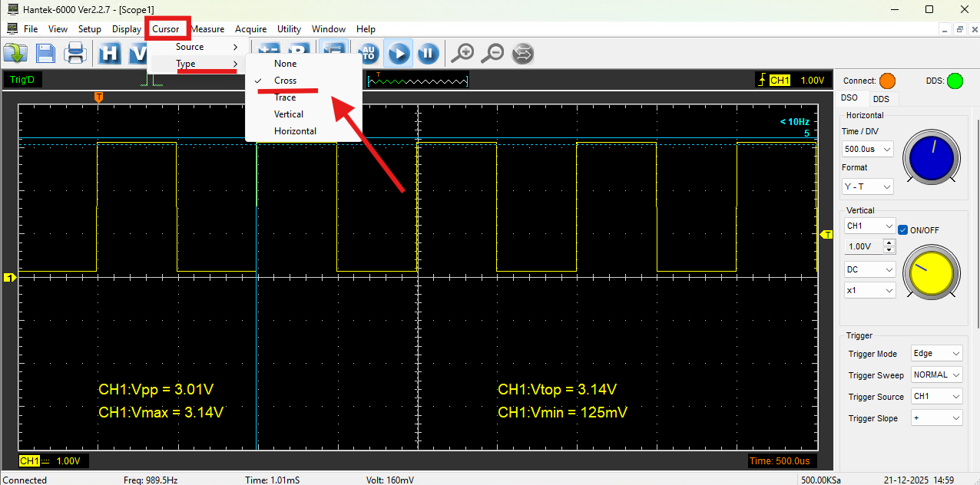Increase the 1.00V volts/div stepper

point(889,243)
